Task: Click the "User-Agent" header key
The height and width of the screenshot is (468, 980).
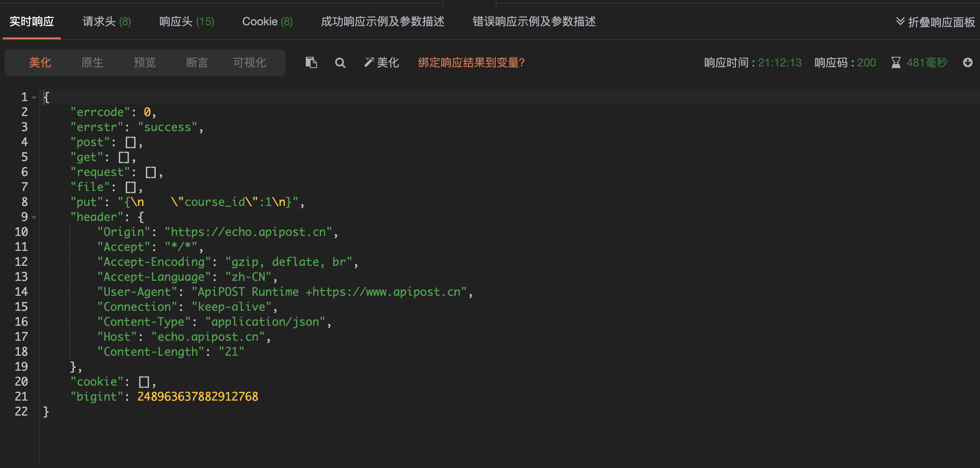Action: pos(137,292)
